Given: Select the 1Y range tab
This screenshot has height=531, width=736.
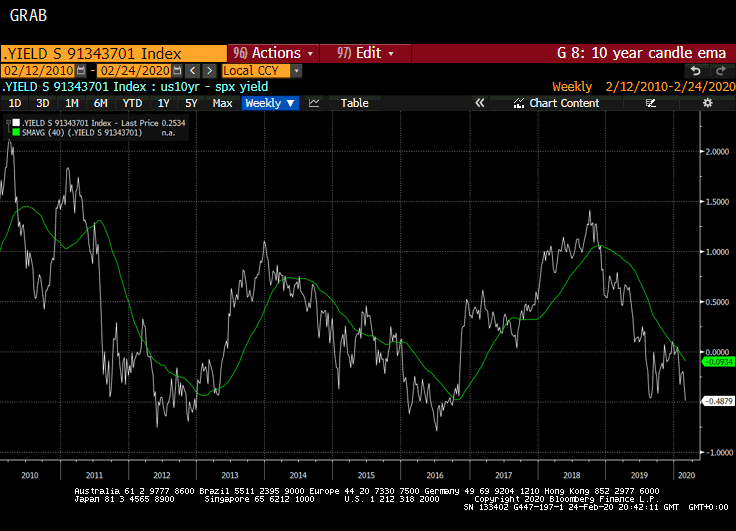Looking at the screenshot, I should pos(163,103).
